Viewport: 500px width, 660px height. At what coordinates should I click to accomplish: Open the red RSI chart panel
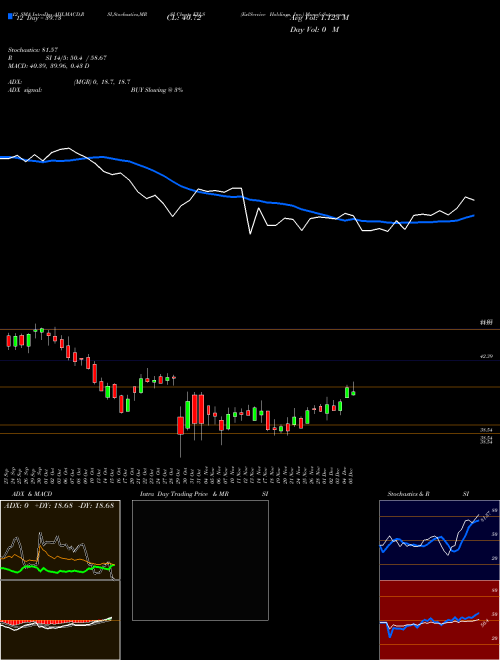click(x=439, y=620)
